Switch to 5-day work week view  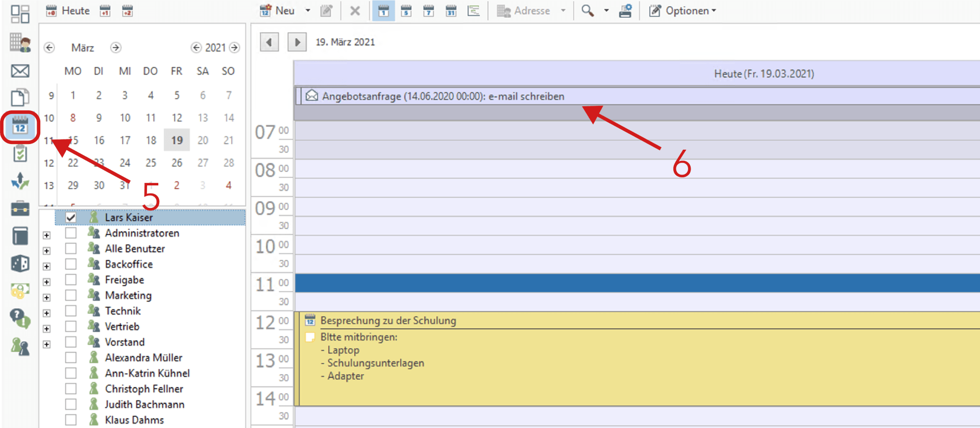(x=406, y=11)
